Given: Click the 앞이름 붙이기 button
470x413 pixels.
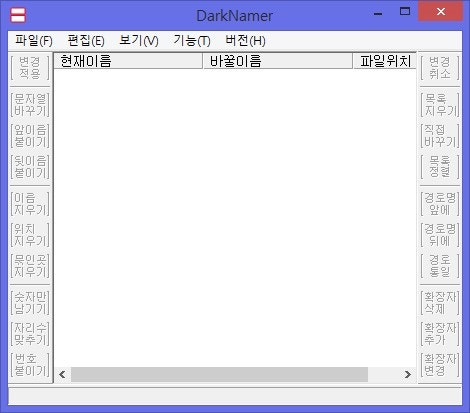Looking at the screenshot, I should tap(30, 136).
